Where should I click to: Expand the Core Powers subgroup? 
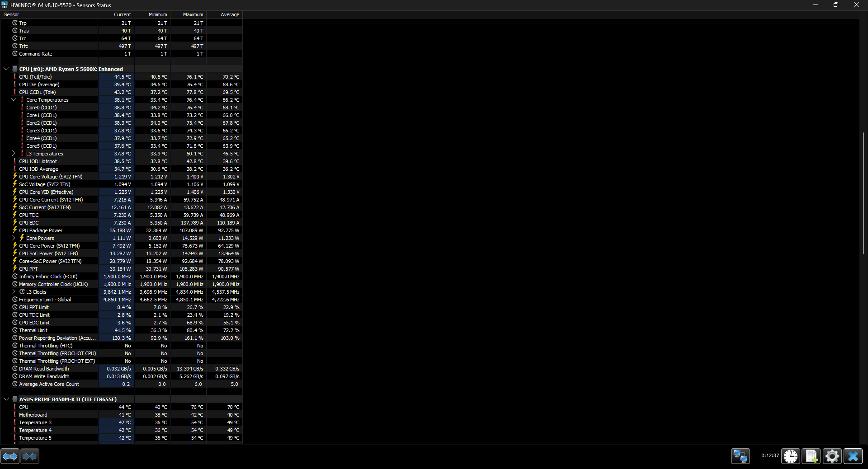tap(14, 238)
